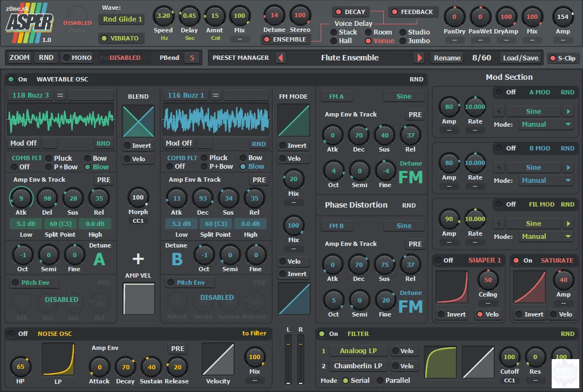Viewport: 583px width, 392px height.
Task: Open the FM A Sine waveform selector
Action: click(404, 97)
